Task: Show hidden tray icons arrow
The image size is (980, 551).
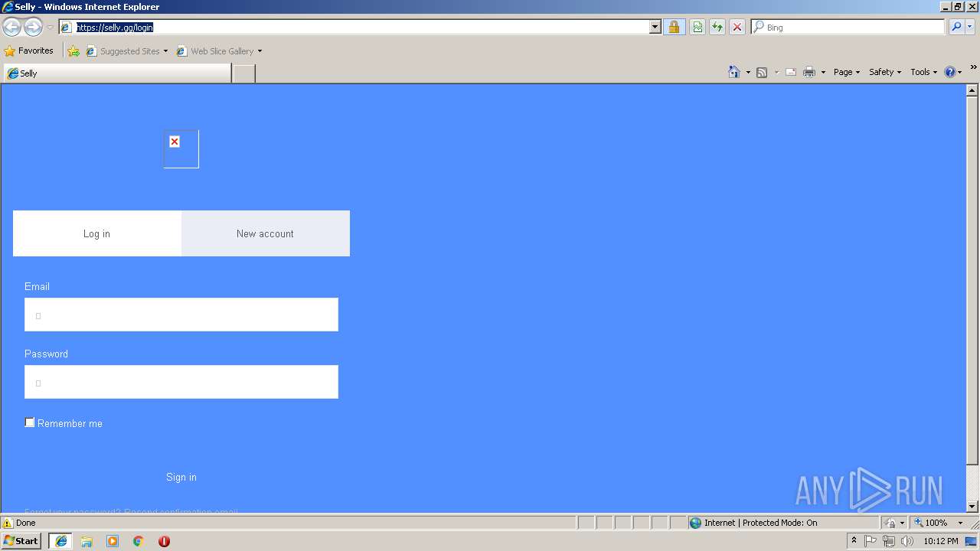Action: (x=854, y=541)
